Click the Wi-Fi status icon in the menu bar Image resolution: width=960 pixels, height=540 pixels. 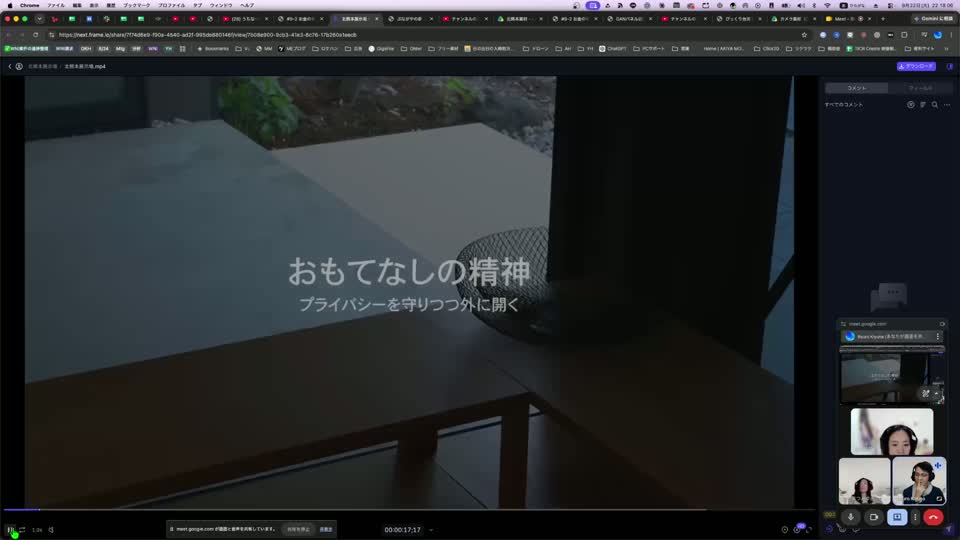(x=828, y=5)
